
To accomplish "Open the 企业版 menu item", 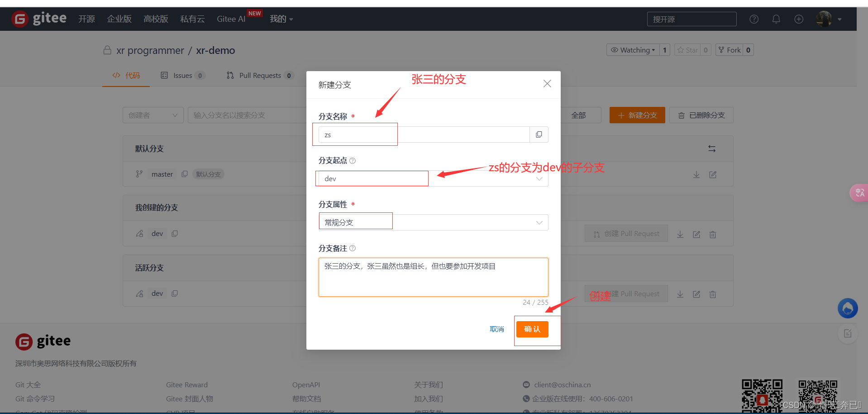I will pyautogui.click(x=119, y=19).
